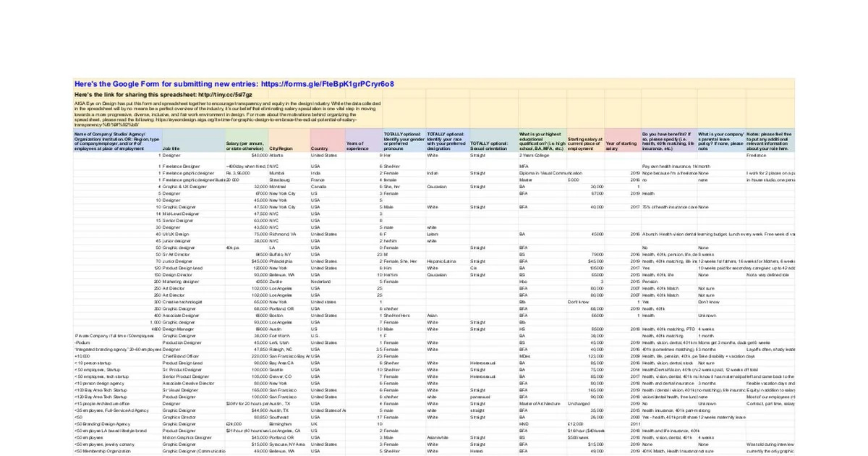Click the 'Notes: please feel free' header
The image size is (868, 456).
coord(770,141)
